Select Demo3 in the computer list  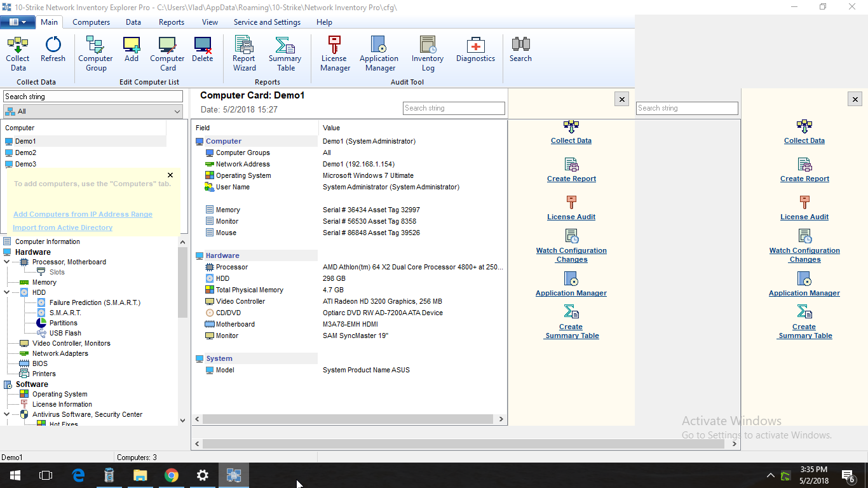tap(25, 164)
